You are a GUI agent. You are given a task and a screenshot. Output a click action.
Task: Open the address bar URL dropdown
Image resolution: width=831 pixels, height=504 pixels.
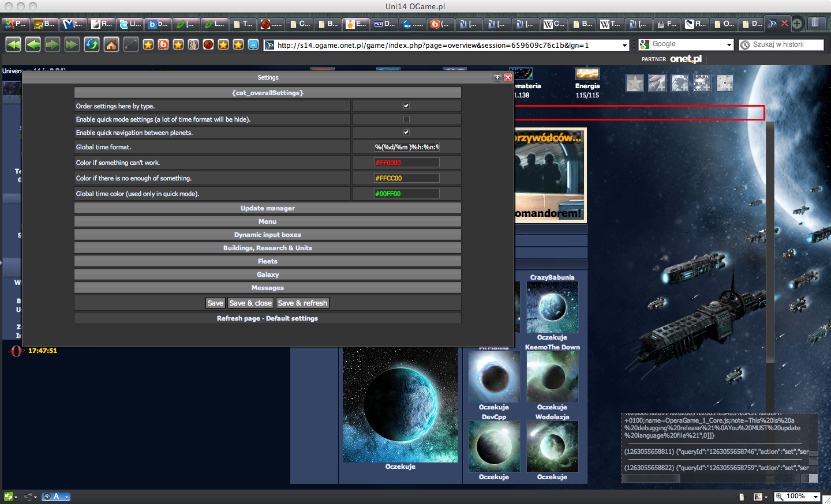(x=624, y=45)
